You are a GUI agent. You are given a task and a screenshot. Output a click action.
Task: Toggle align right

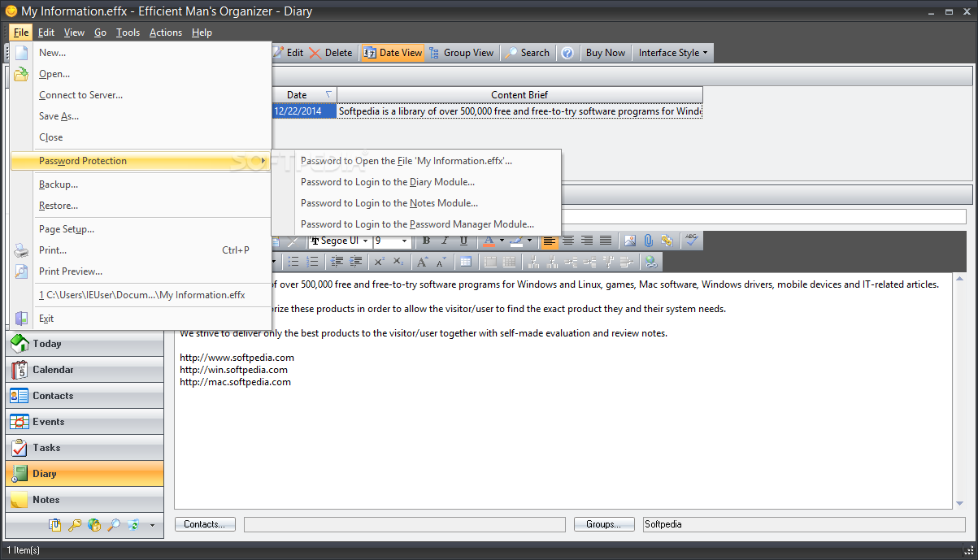587,241
